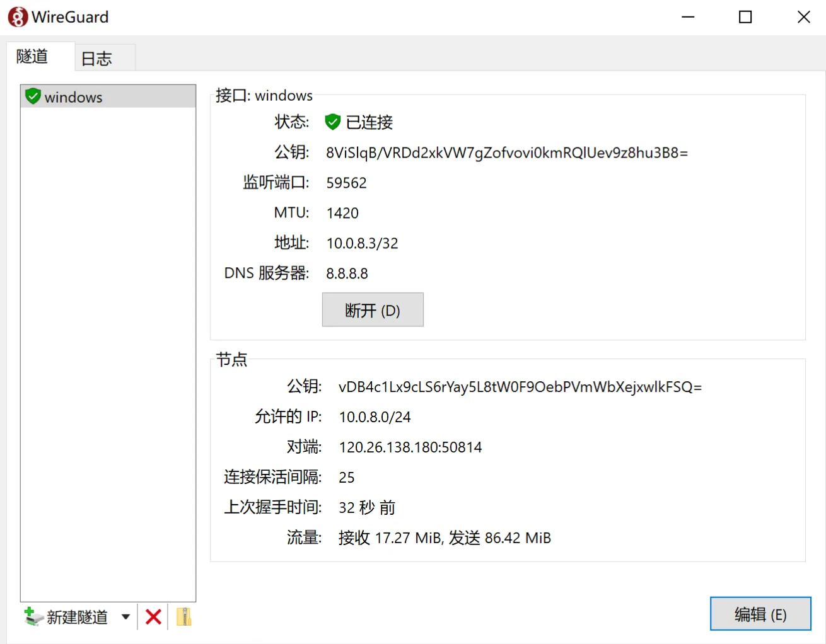Disconnect the tunnel with 断开 (D) button
The width and height of the screenshot is (826, 644).
372,310
